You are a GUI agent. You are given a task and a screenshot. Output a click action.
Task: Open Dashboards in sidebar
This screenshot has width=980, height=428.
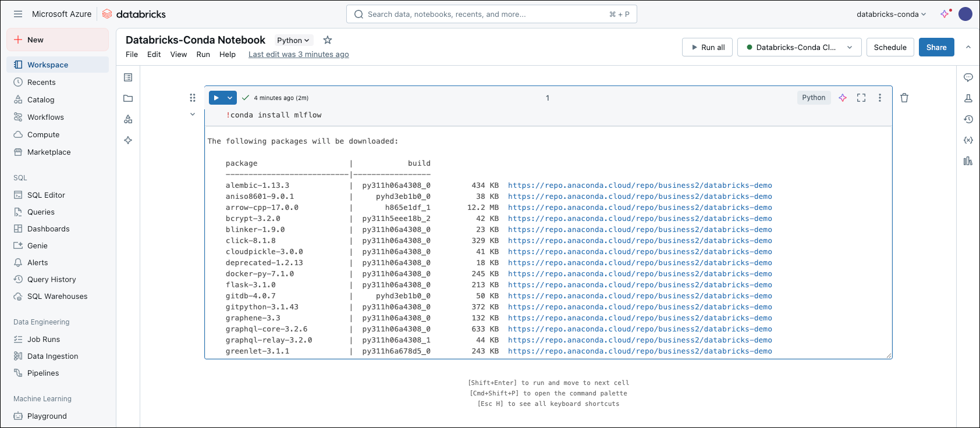pyautogui.click(x=58, y=229)
